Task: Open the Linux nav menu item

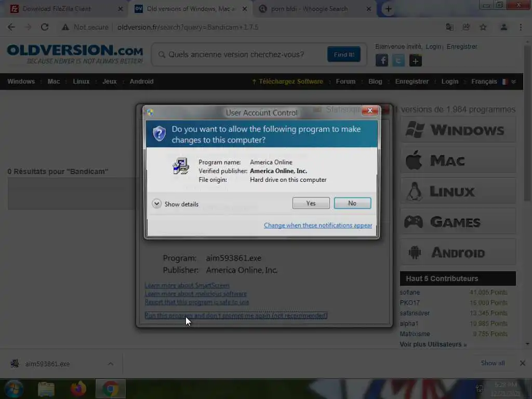Action: click(81, 82)
